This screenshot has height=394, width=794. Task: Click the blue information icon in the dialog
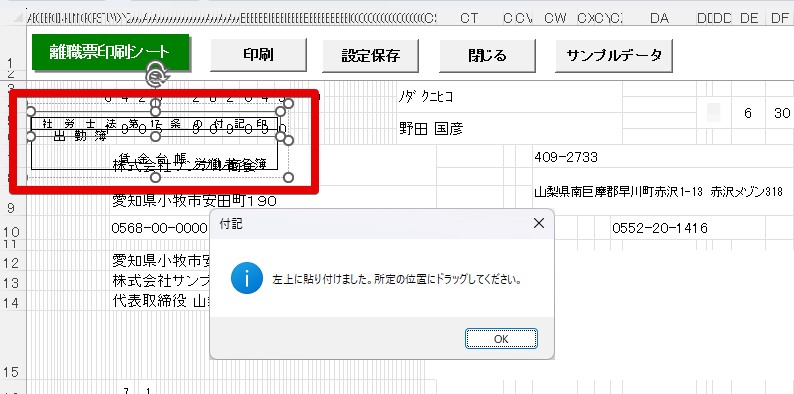pos(247,278)
